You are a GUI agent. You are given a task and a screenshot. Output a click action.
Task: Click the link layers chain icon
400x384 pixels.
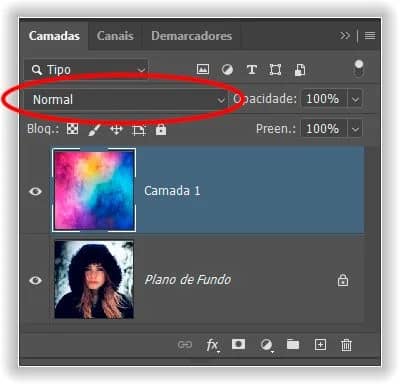(185, 344)
